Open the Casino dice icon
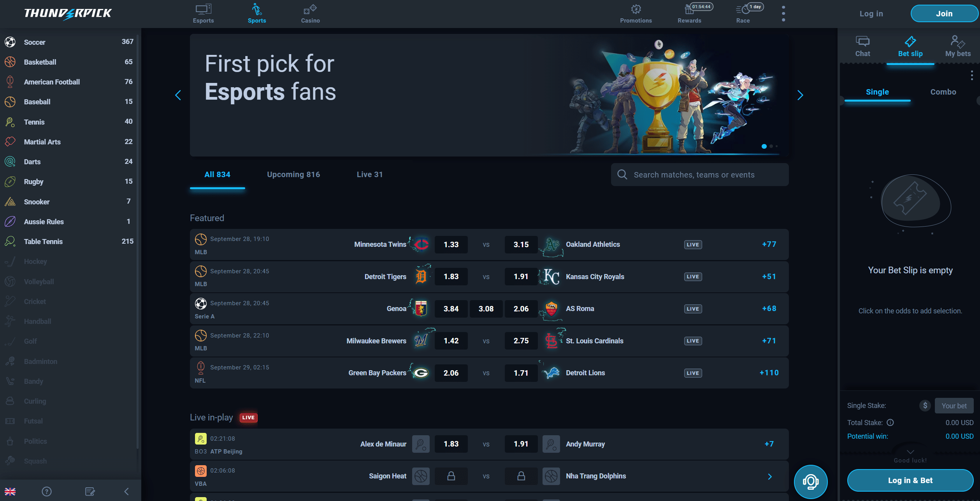 tap(310, 9)
